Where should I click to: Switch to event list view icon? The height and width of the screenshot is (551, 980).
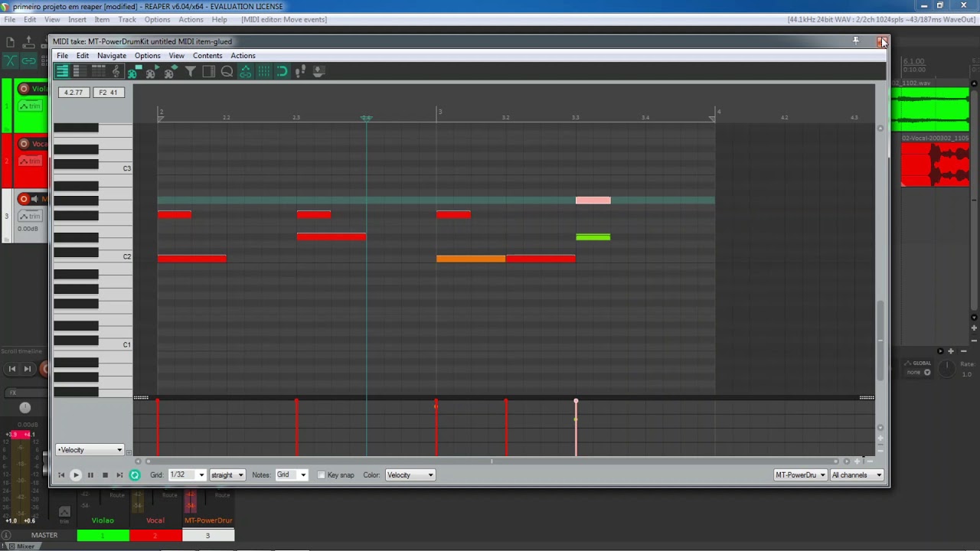(98, 71)
